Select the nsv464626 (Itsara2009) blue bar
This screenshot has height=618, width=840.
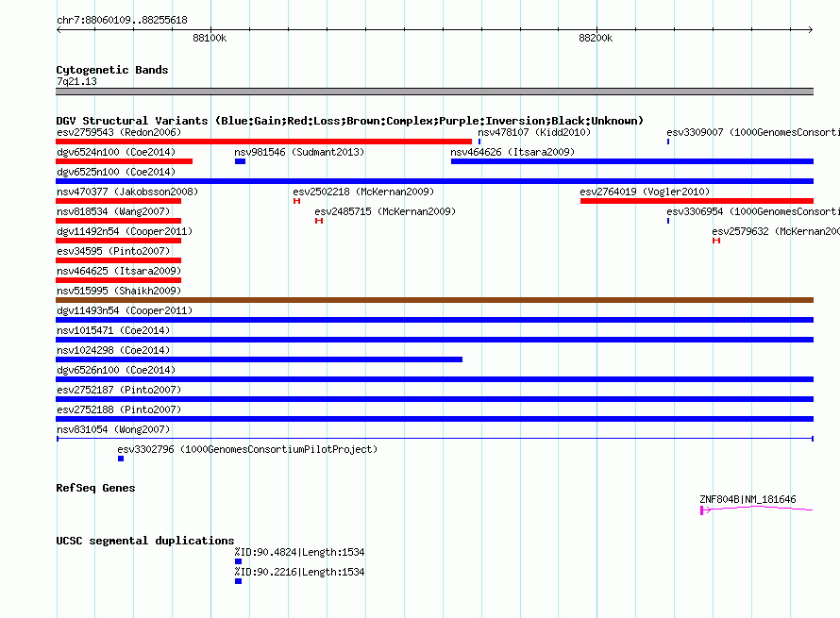click(632, 161)
